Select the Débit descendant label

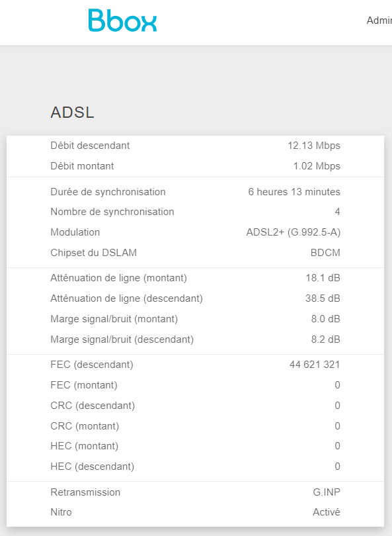90,146
